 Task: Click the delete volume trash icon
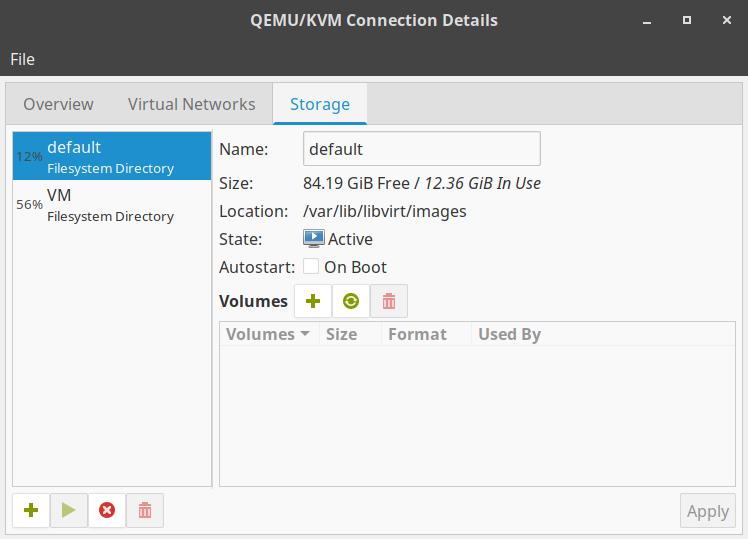pyautogui.click(x=389, y=301)
